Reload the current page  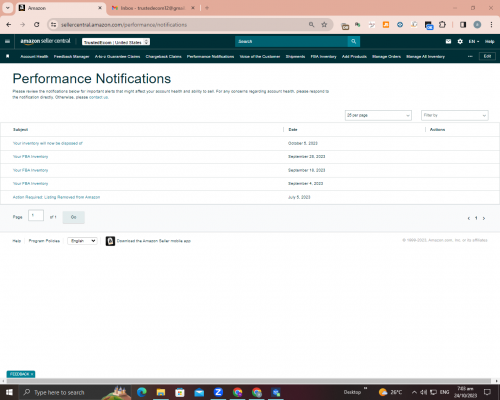coord(37,25)
